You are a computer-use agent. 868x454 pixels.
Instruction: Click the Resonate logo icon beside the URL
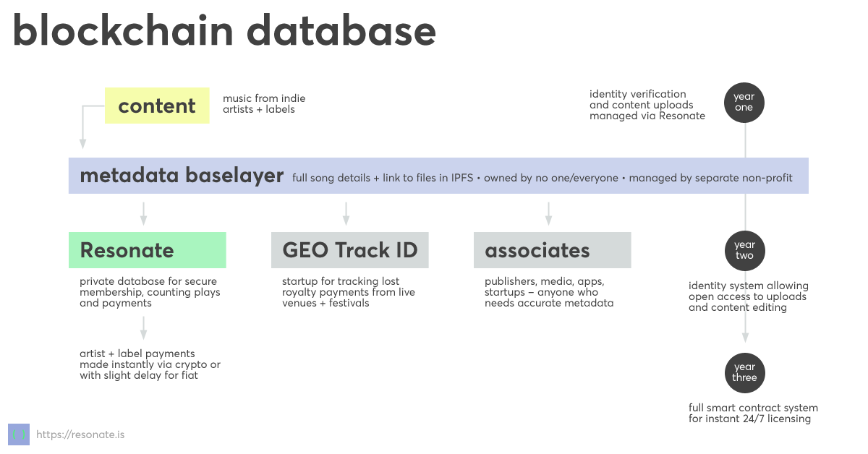pyautogui.click(x=19, y=434)
